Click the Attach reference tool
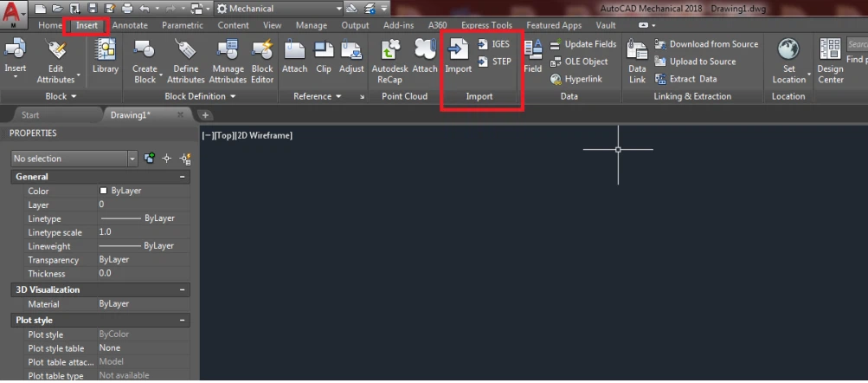868x383 pixels. click(x=294, y=56)
